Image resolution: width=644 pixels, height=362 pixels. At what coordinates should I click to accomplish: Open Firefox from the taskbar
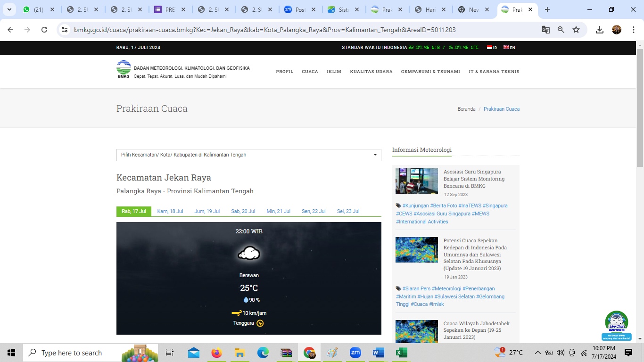(x=216, y=353)
